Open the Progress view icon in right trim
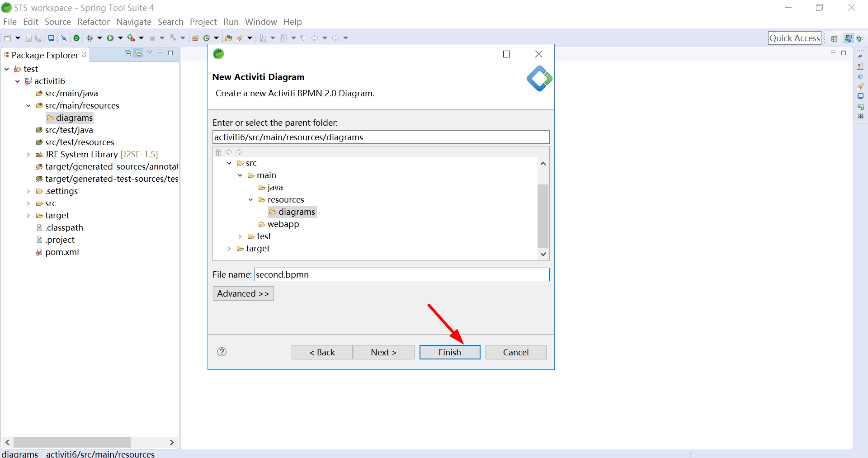The image size is (868, 458). [860, 107]
